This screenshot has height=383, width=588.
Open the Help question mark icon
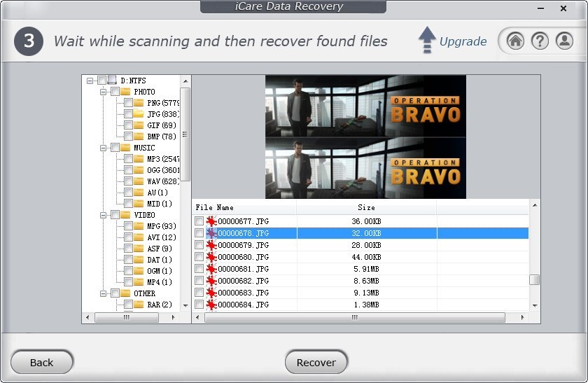click(540, 41)
